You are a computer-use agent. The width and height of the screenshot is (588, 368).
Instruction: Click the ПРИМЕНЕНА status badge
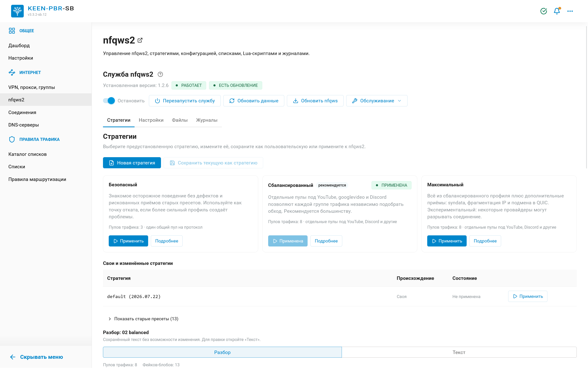391,185
